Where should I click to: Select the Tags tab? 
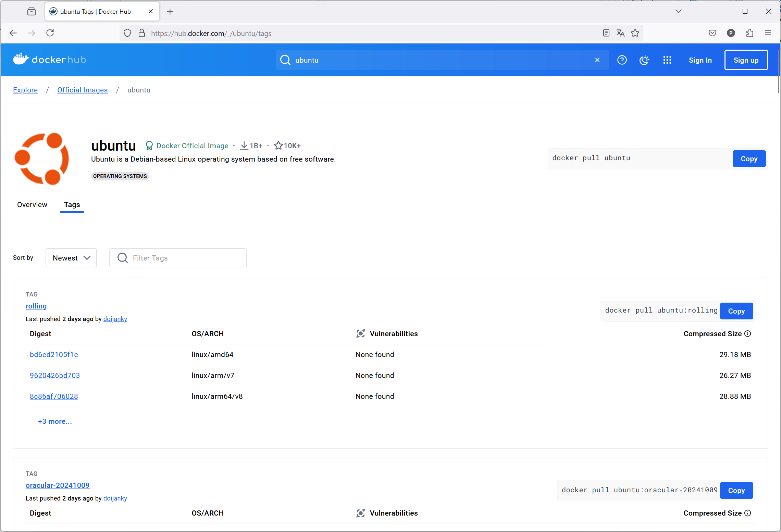click(x=72, y=205)
